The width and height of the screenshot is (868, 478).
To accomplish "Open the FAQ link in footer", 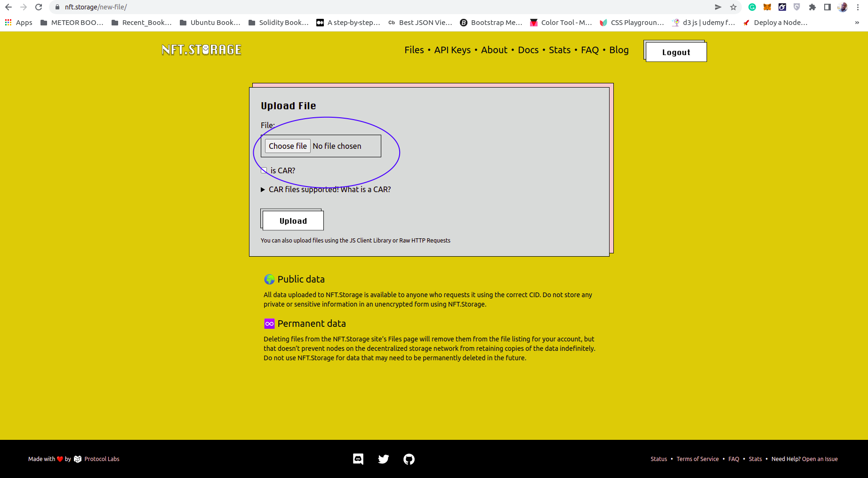I will [734, 459].
